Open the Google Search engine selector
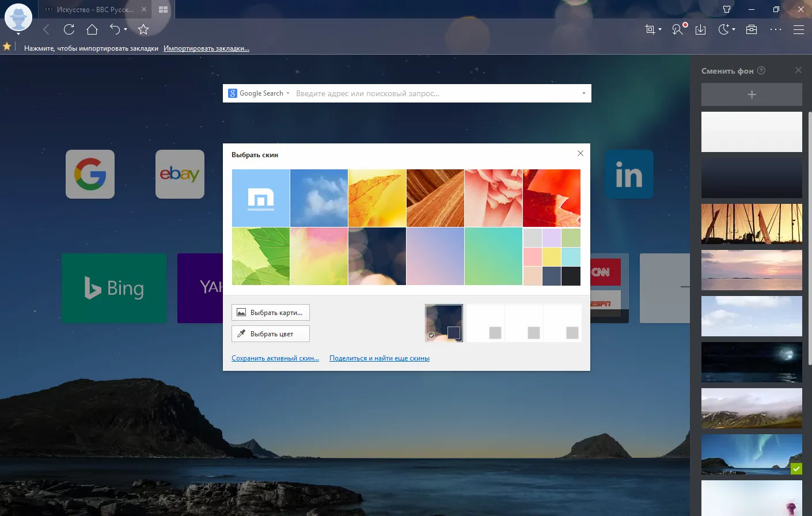Viewport: 812px width, 516px height. [x=259, y=93]
